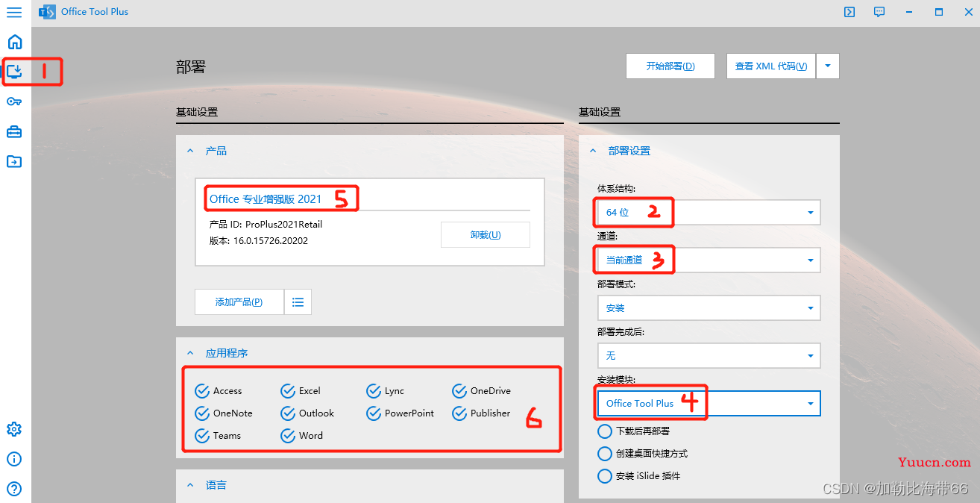Open the hamburger navigation menu

14,12
